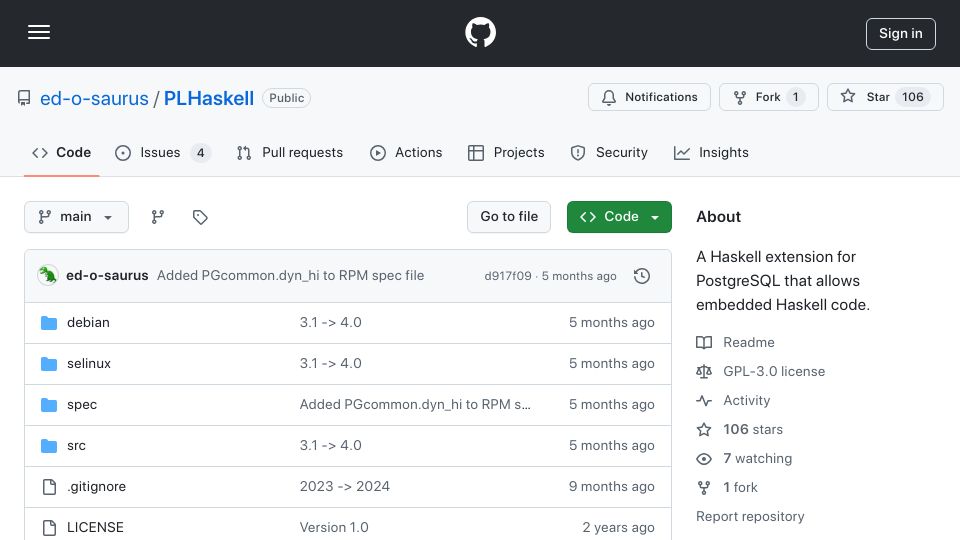Open commit author ed-o-saurus link
The image size is (960, 540).
pos(107,276)
